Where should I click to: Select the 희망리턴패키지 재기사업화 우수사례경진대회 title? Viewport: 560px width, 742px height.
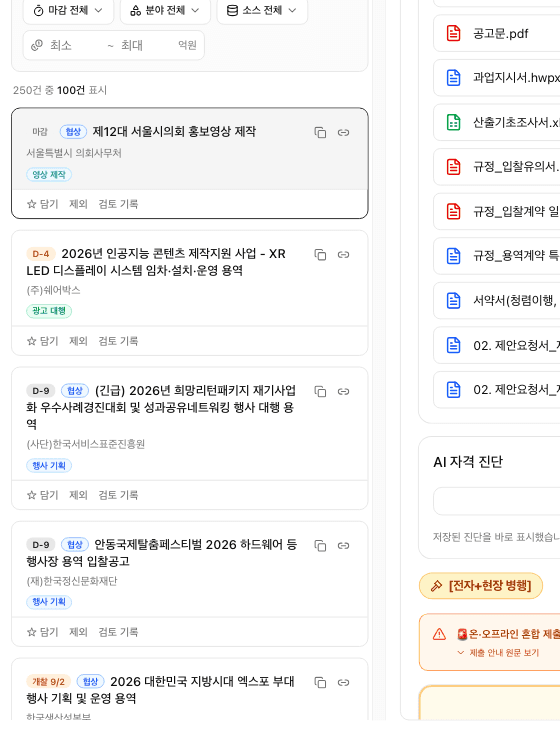pos(161,407)
